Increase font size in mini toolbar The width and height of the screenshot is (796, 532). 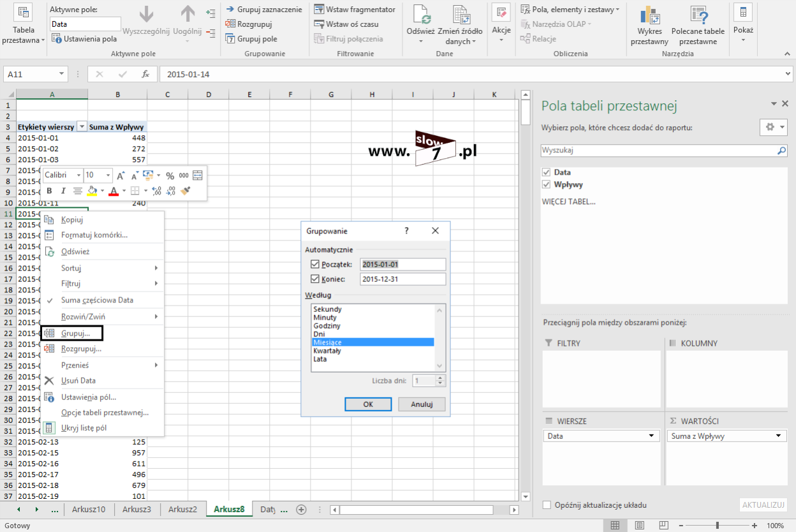(x=121, y=175)
